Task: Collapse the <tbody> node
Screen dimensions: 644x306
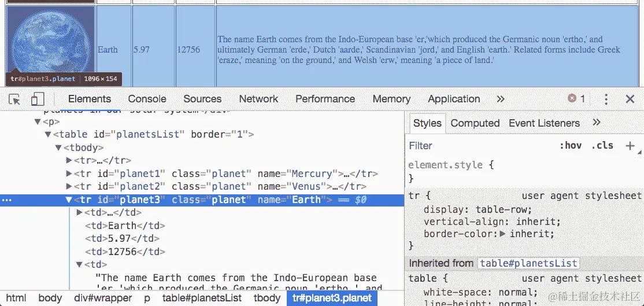Action: pyautogui.click(x=58, y=148)
